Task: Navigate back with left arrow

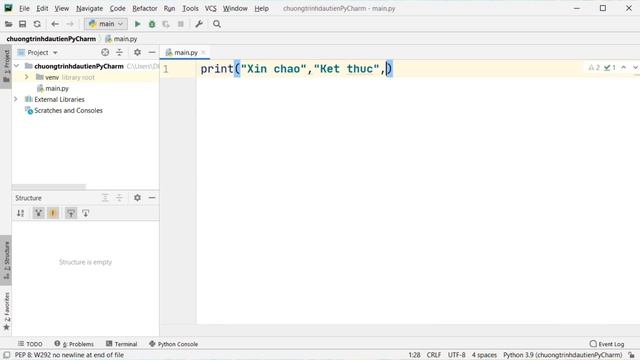Action: [55, 24]
